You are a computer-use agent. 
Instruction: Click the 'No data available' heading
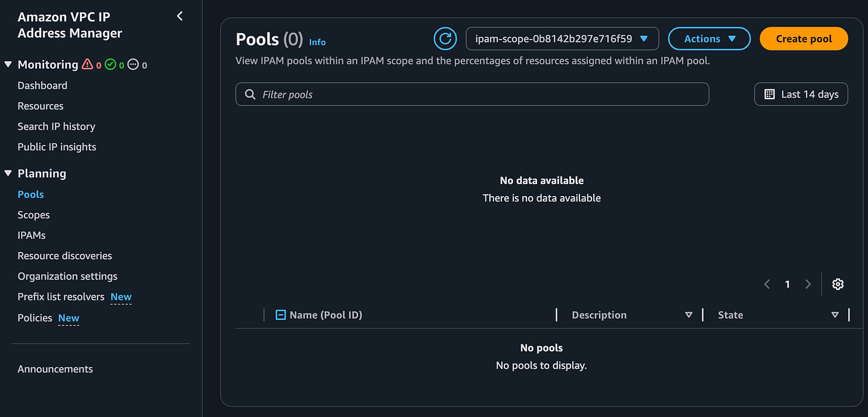pyautogui.click(x=542, y=180)
